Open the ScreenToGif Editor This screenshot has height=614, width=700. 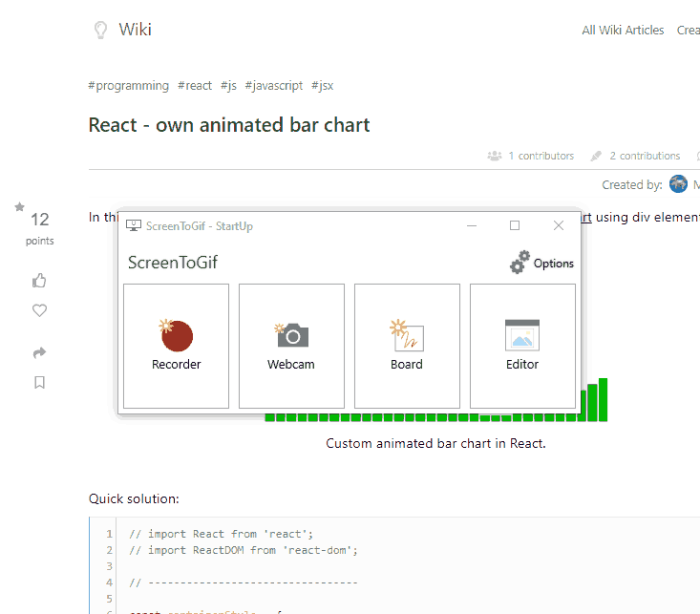point(522,346)
